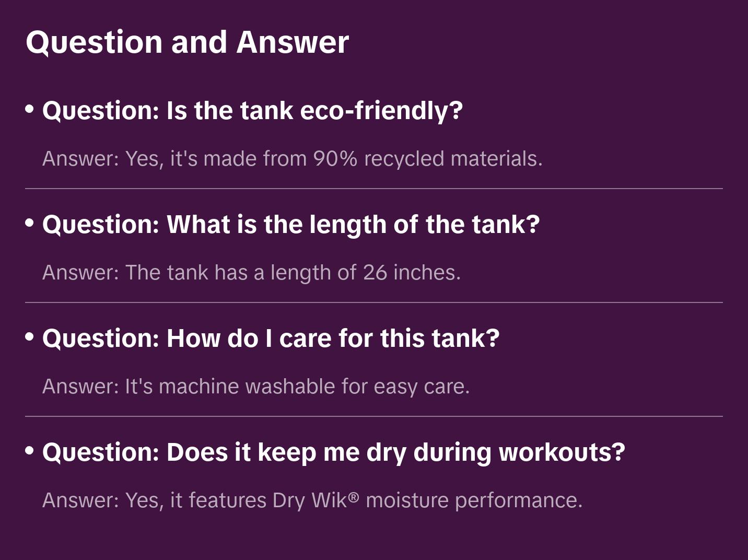
Task: Click the divider below the 26 inches answer
Action: tap(374, 302)
